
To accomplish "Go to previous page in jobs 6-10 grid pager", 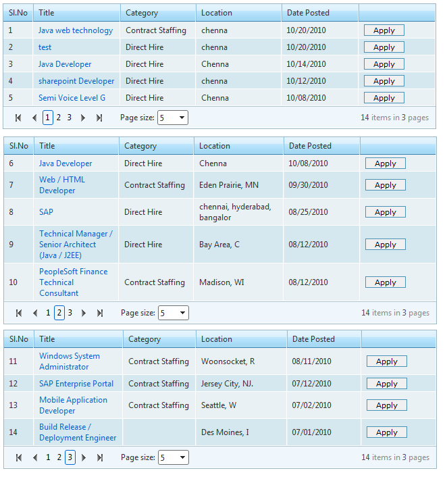I will pos(35,313).
